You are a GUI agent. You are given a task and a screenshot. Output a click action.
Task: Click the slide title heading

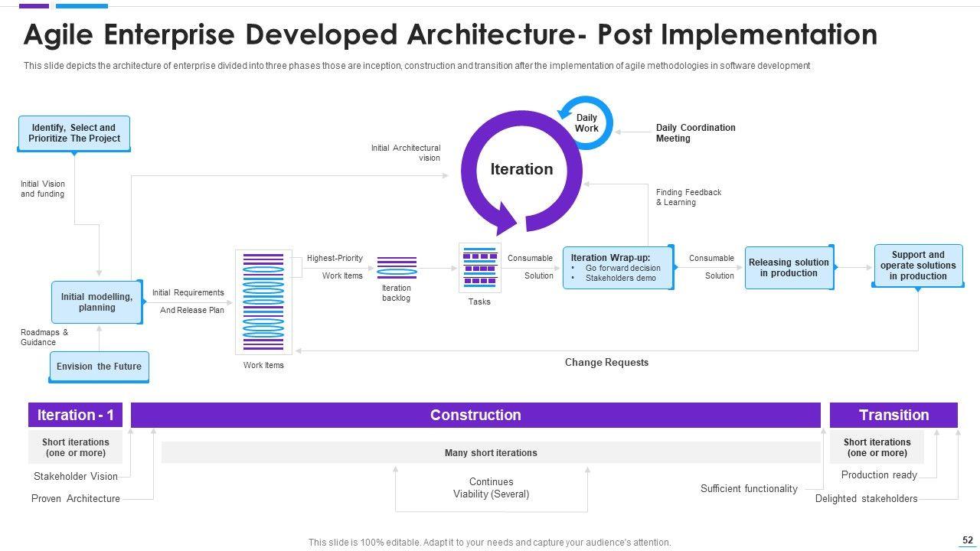450,35
